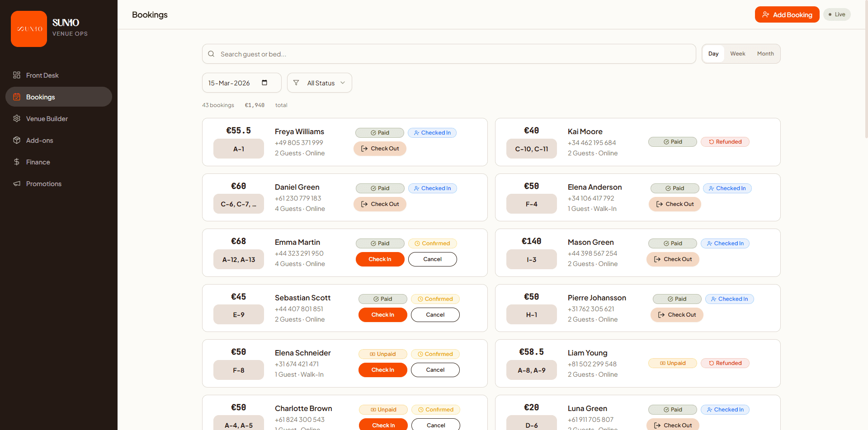Screen dimensions: 868x430
Task: Click the Venue Builder gear icon
Action: [17, 118]
